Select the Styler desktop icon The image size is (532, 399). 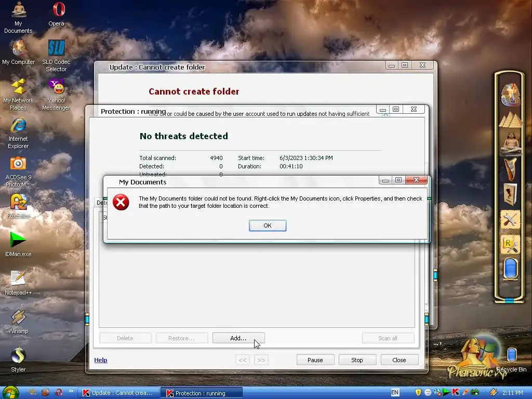pos(18,360)
